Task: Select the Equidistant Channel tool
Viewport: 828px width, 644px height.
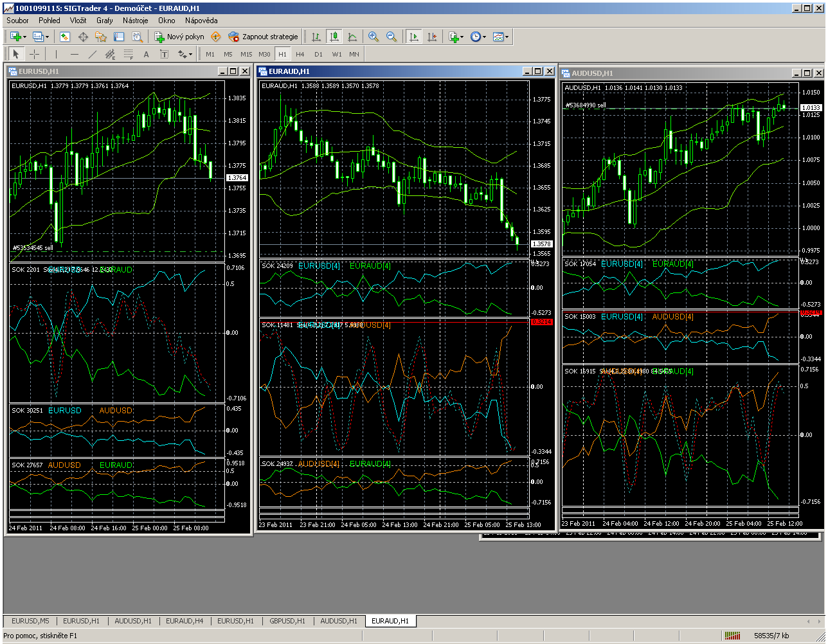Action: [x=111, y=54]
